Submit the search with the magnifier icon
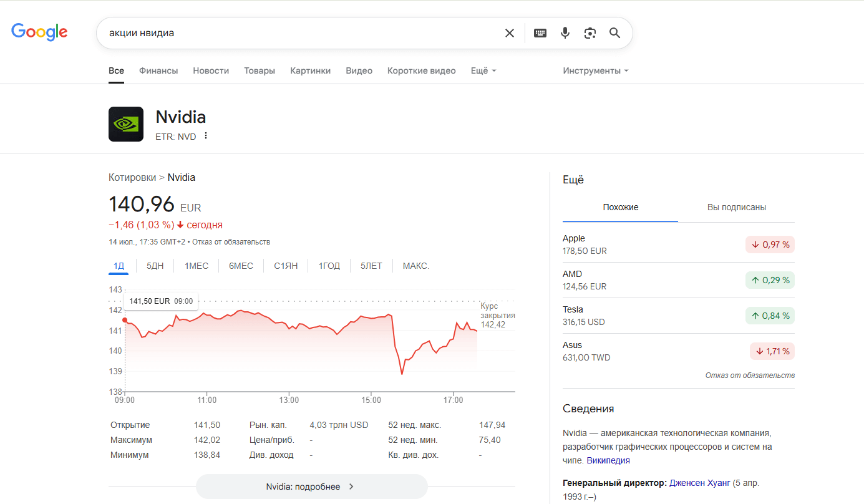 point(615,33)
